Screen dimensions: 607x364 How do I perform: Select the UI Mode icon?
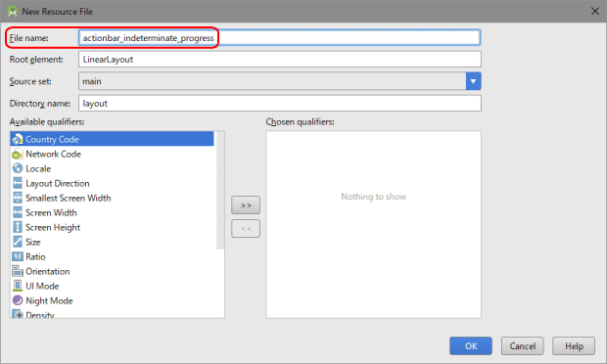[18, 286]
